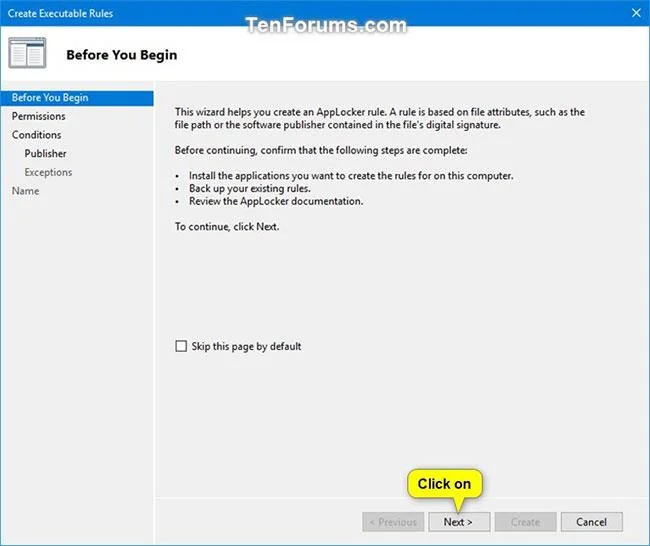Click the Next > button
The height and width of the screenshot is (546, 650).
(x=459, y=522)
